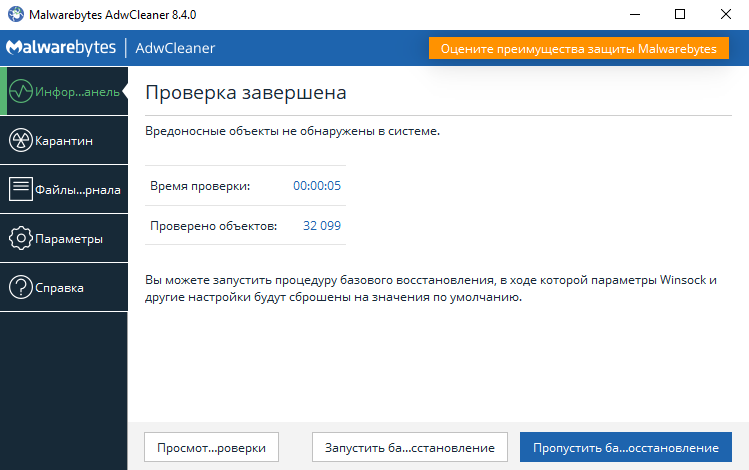Click the AdwCleaner globe icon in title bar
Screen dimensions: 749x470
click(16, 14)
